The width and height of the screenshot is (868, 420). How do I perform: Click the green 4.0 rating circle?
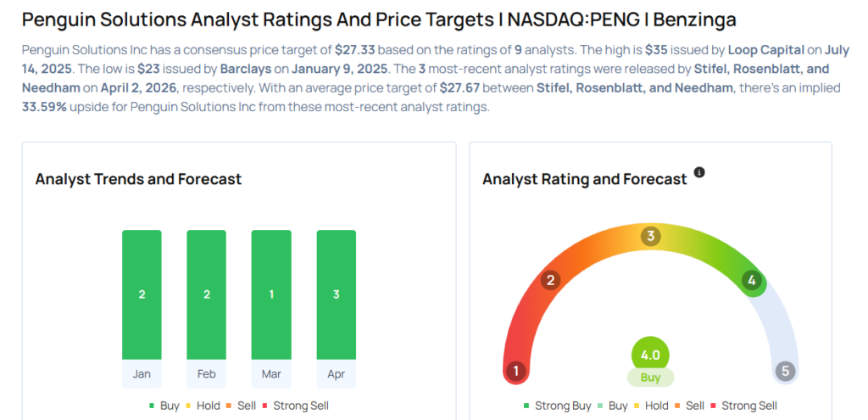tap(650, 354)
